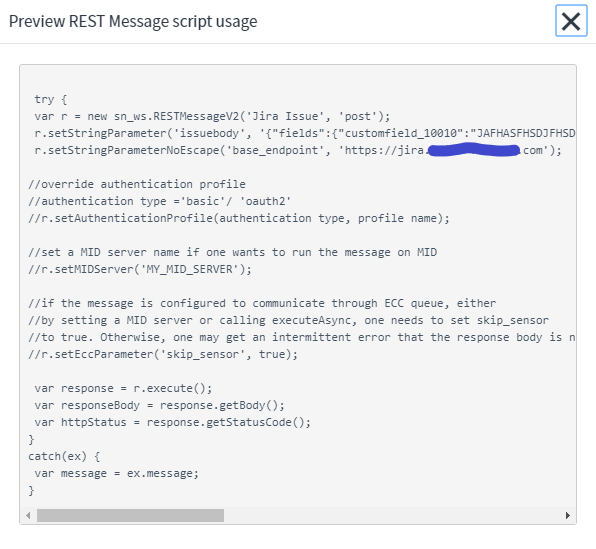Click the line 'var httpStatus = response.getStatusCode();'
The image size is (596, 549).
[x=173, y=422]
